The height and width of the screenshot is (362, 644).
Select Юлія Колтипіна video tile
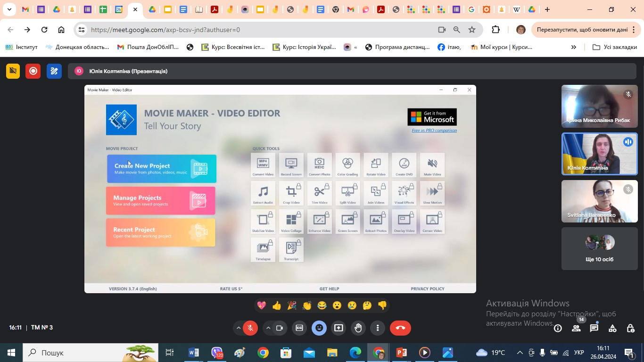[599, 154]
